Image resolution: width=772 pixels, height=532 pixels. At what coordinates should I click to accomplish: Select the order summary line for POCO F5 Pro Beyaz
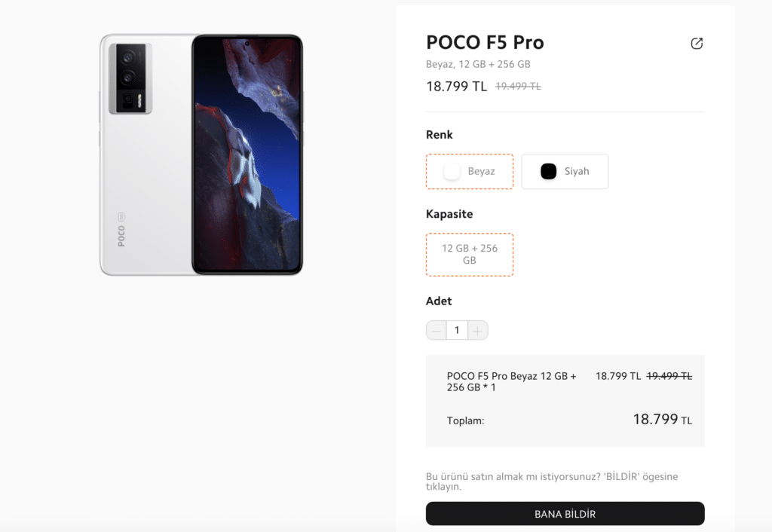click(x=511, y=381)
